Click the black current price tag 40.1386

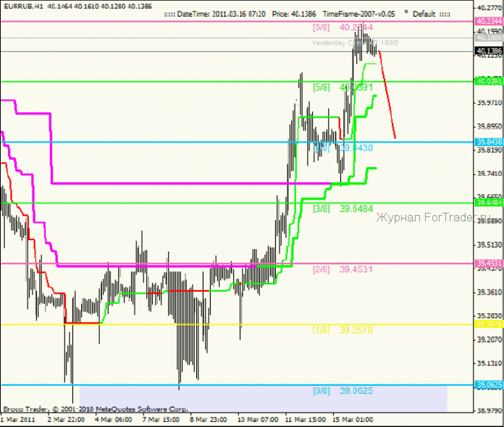[x=489, y=51]
